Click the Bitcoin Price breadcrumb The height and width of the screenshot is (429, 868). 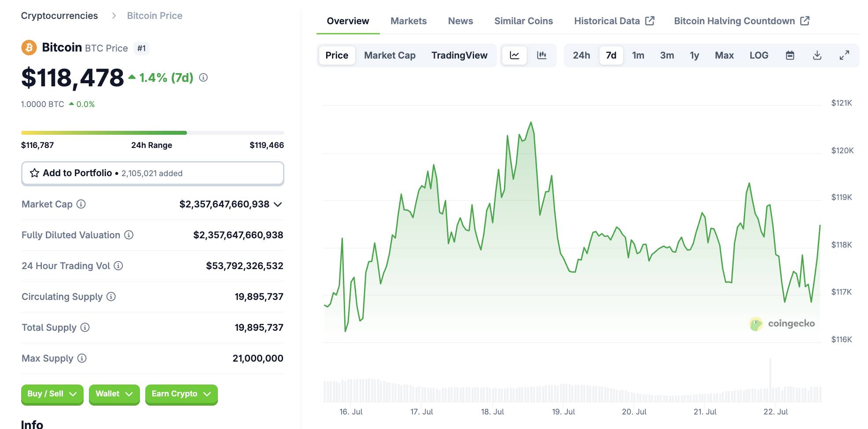tap(154, 16)
